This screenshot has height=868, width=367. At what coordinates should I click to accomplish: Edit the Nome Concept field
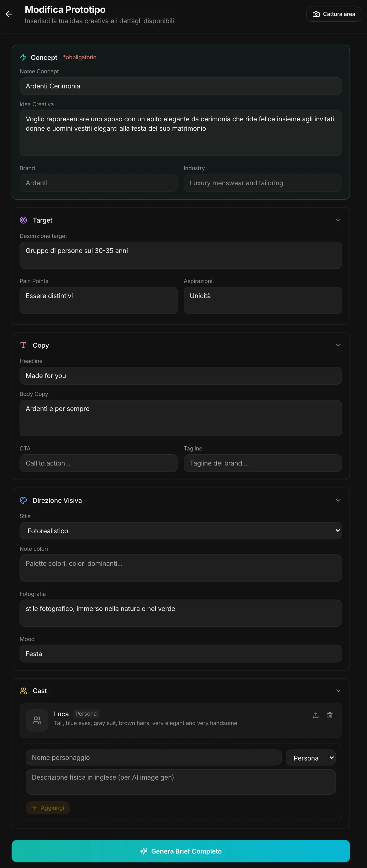(x=181, y=86)
